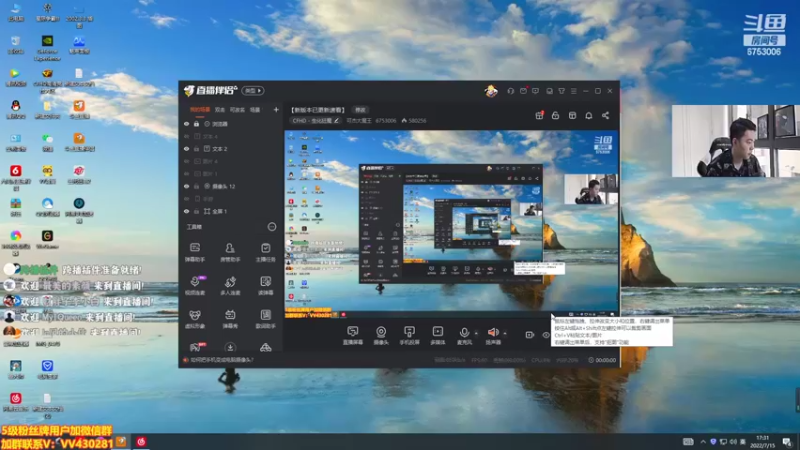
Task: Click the webcam overlay thumbnail on the desktop
Action: (735, 141)
